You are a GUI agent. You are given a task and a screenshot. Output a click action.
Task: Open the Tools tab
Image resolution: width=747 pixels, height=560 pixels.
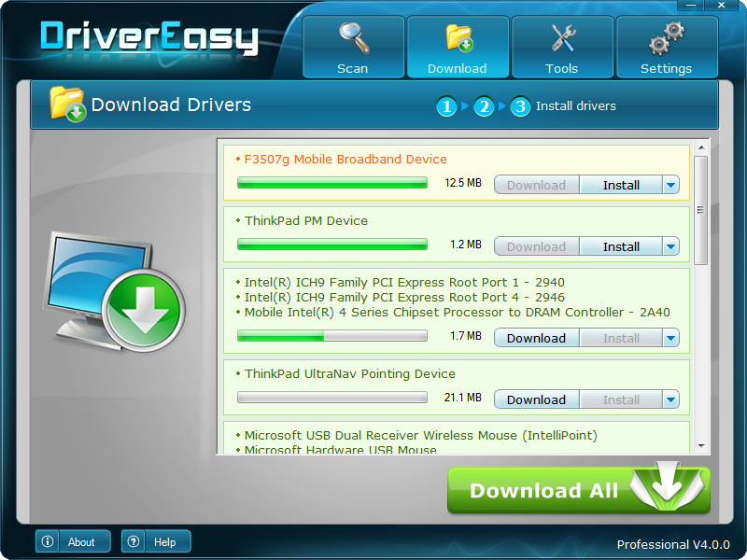[562, 47]
